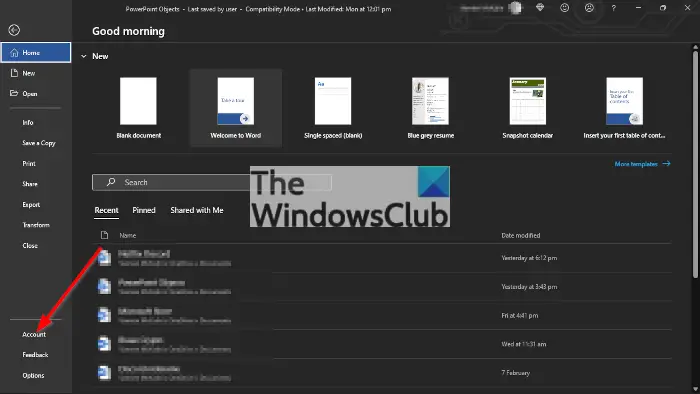Click the back arrow to return to document
The height and width of the screenshot is (394, 700).
tap(14, 30)
